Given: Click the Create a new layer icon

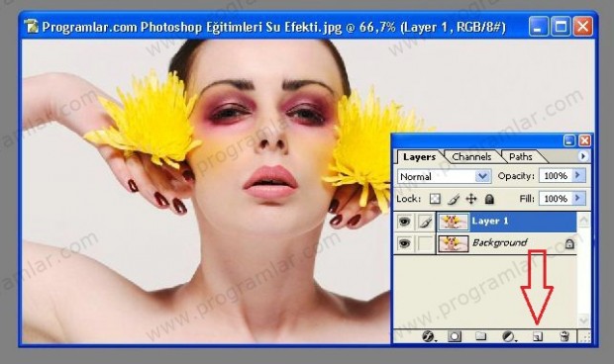Looking at the screenshot, I should [538, 336].
